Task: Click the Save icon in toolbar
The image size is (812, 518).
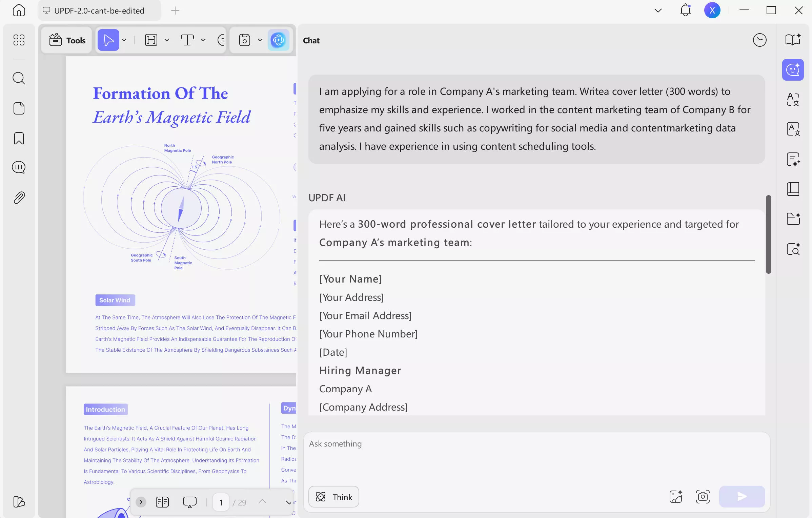Action: [x=244, y=40]
